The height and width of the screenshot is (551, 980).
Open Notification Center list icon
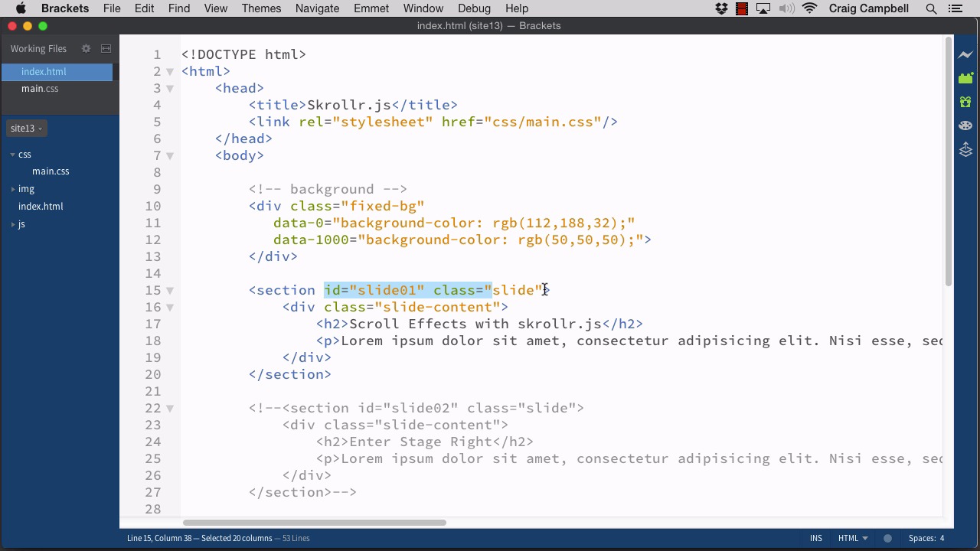point(955,8)
